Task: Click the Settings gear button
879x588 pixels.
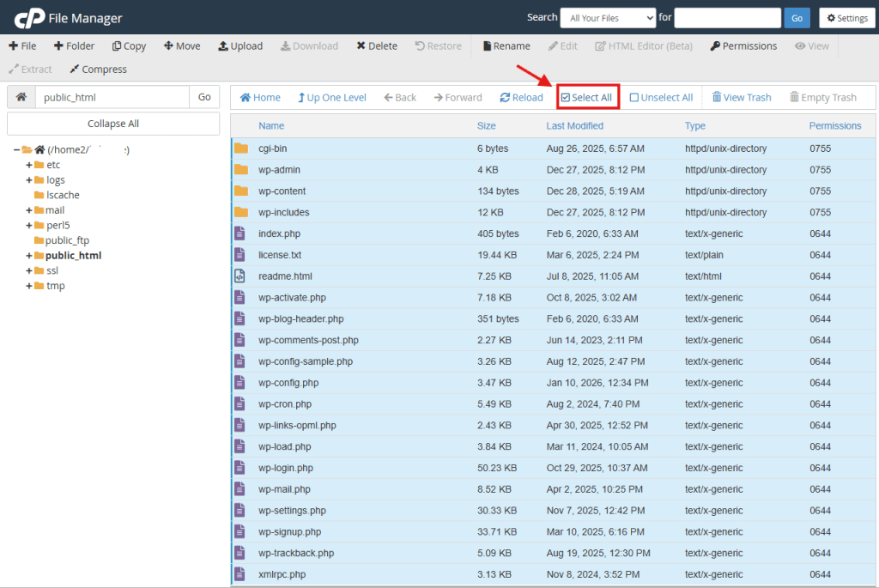Action: click(848, 18)
